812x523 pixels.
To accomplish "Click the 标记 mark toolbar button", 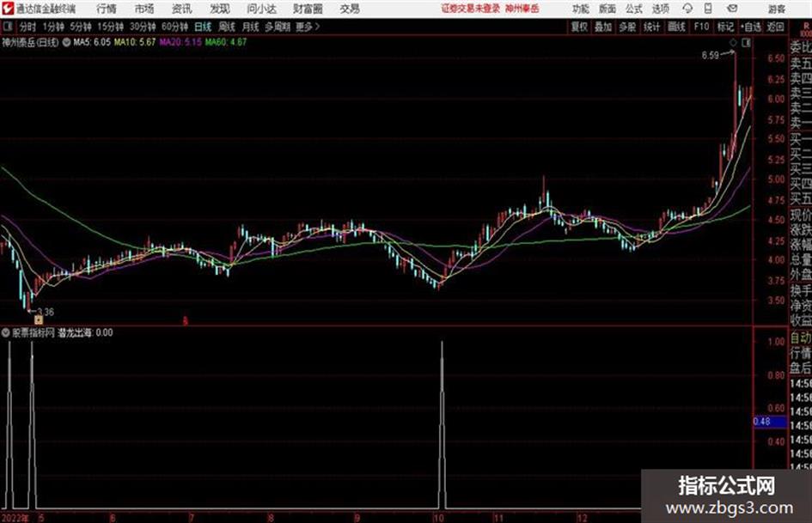I will 725,27.
